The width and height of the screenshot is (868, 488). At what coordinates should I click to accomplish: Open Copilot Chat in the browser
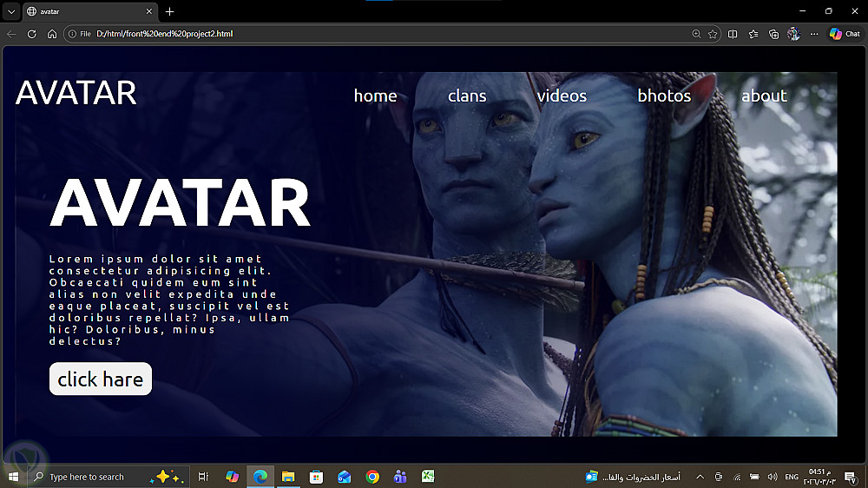[845, 34]
